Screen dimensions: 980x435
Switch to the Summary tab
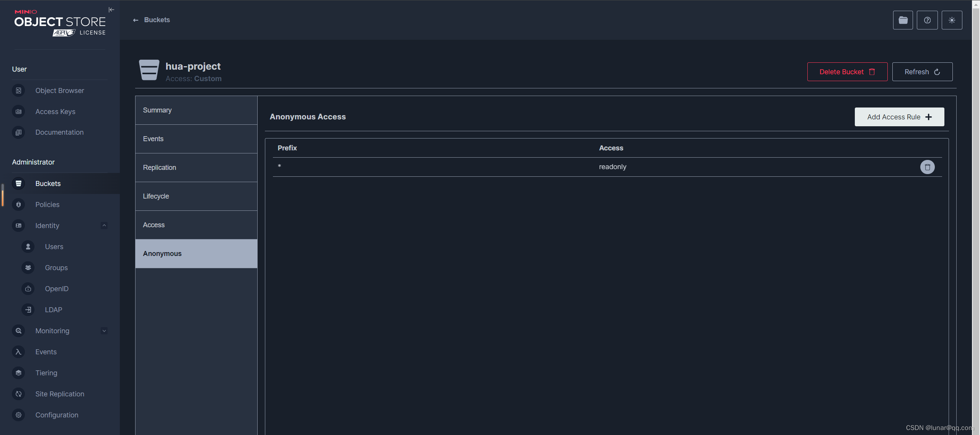tap(196, 110)
